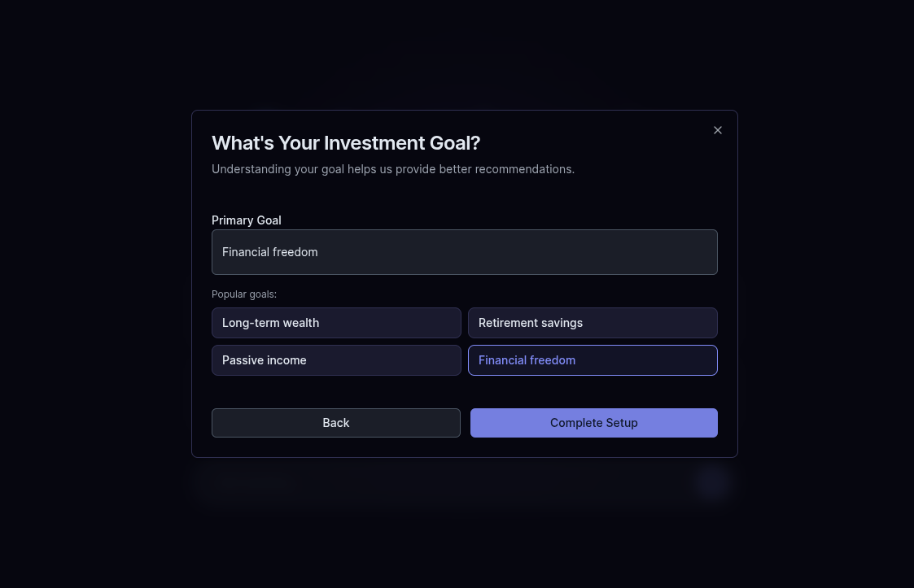Click the Primary Goal field label
The height and width of the screenshot is (588, 914).
(246, 220)
